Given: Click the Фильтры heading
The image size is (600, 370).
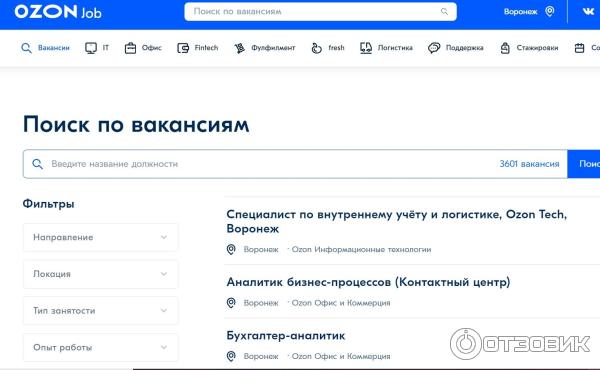Looking at the screenshot, I should click(48, 204).
